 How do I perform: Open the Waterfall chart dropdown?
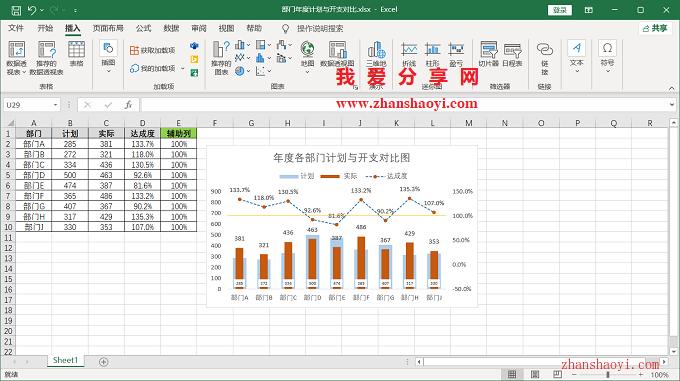pos(290,45)
